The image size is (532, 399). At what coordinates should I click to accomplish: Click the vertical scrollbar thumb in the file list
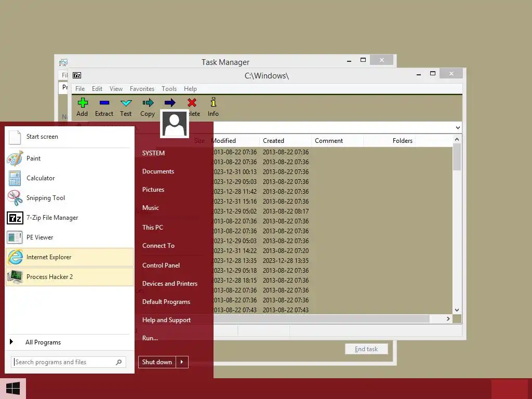457,157
